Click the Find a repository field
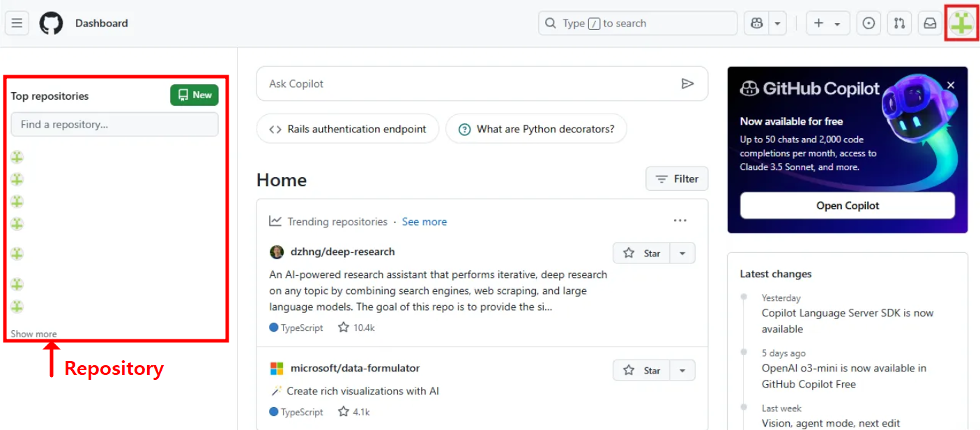The image size is (980, 430). coord(114,124)
